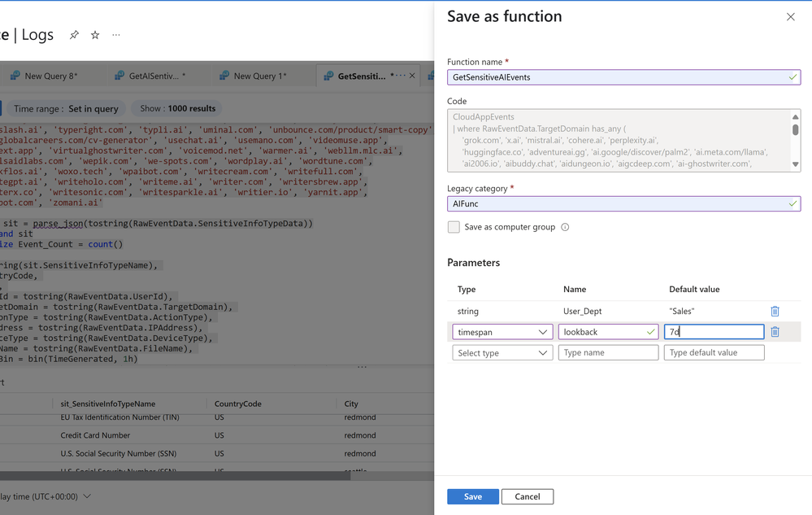Delete the lookback parameter row
The image size is (812, 515).
(x=775, y=332)
